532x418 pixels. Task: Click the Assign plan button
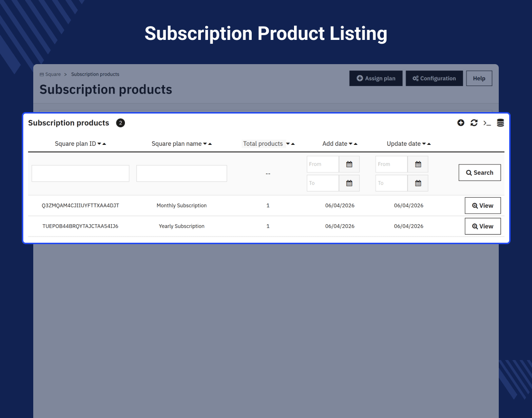[376, 78]
